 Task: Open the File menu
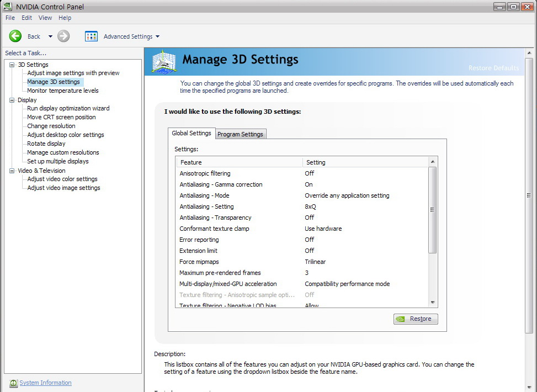coord(10,18)
